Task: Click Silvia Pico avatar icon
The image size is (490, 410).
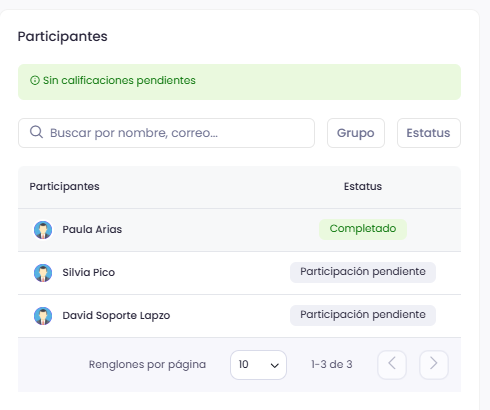Action: point(43,273)
